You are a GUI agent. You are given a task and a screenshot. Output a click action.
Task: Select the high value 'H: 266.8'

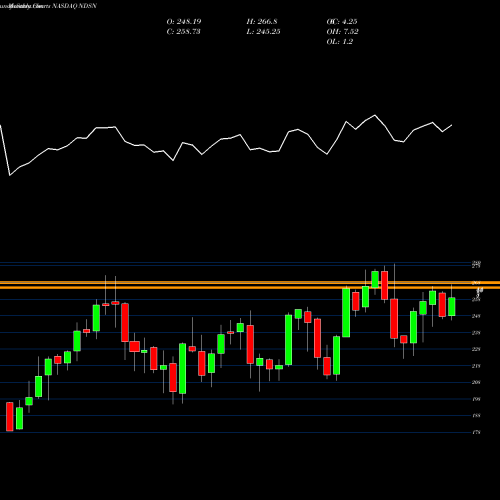coord(262,22)
